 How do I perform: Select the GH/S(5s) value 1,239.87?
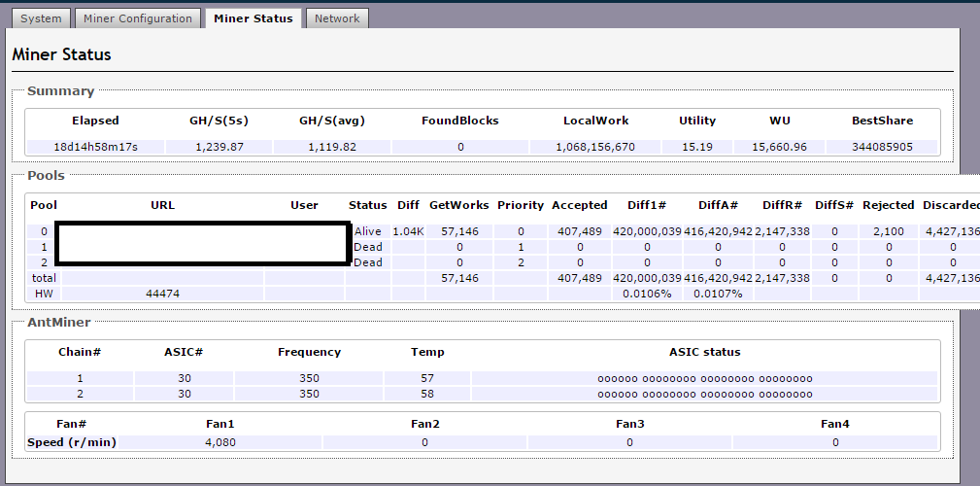(x=218, y=147)
